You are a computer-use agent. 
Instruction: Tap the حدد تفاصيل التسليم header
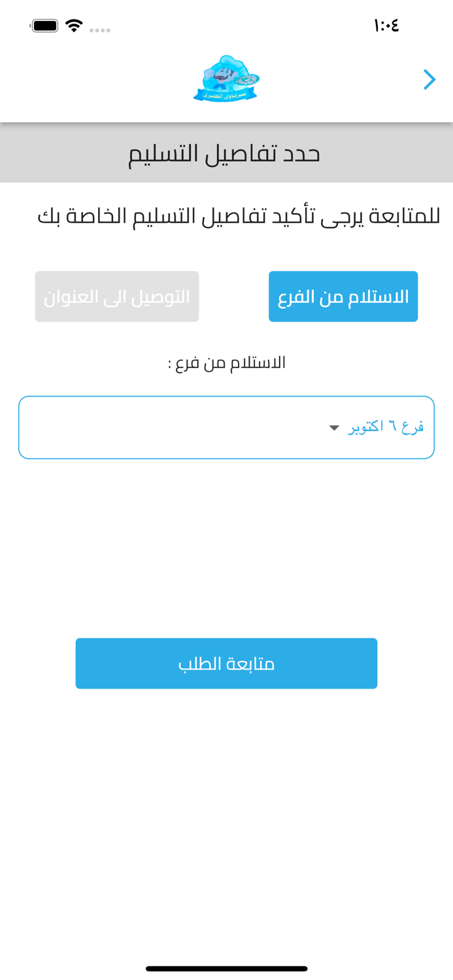pyautogui.click(x=226, y=152)
